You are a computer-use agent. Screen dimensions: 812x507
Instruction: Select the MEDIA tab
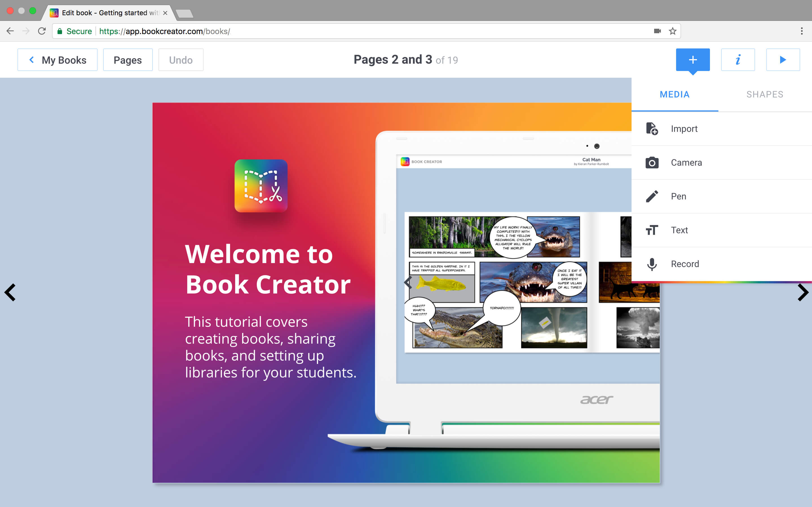[x=674, y=95]
